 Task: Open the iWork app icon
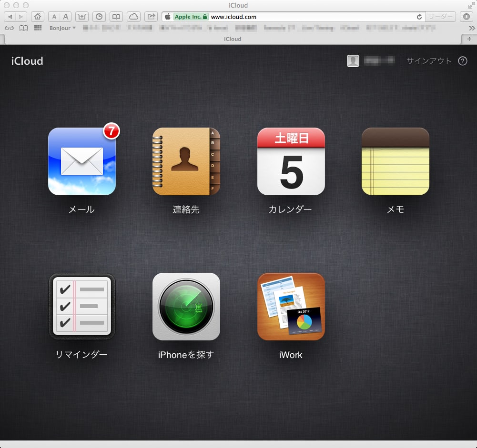point(291,307)
